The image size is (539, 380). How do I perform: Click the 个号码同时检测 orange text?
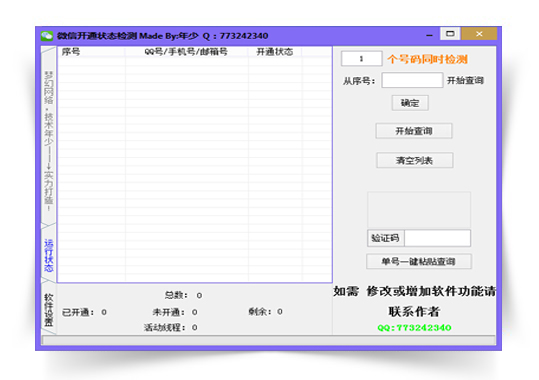coord(427,59)
